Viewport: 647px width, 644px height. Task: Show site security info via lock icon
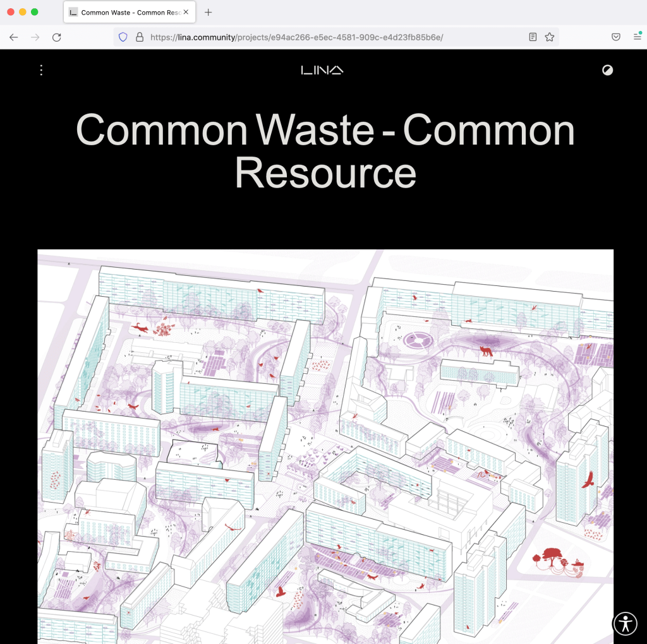[139, 37]
